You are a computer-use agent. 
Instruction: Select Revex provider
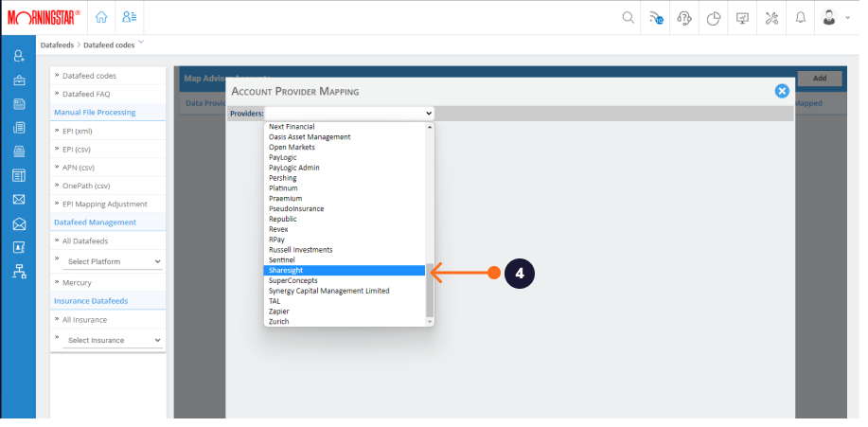point(345,229)
